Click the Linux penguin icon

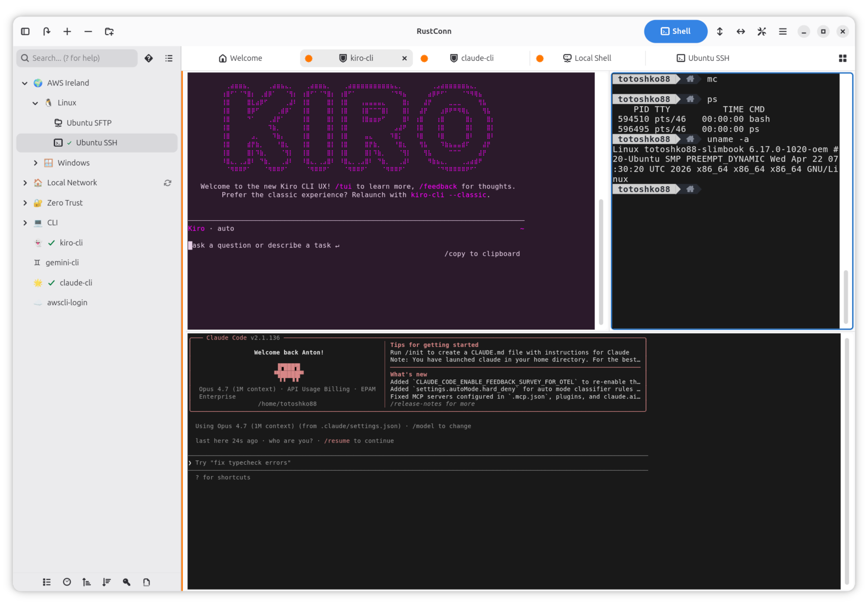49,103
